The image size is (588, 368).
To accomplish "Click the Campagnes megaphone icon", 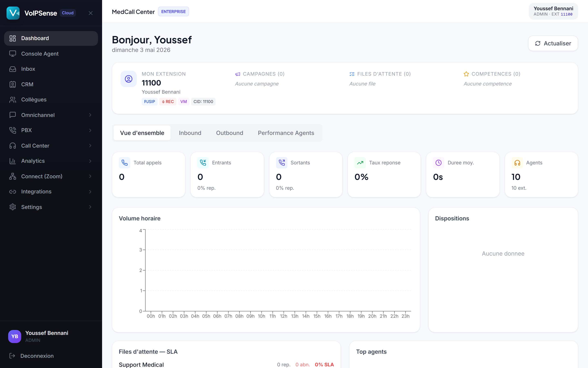I will coord(238,74).
